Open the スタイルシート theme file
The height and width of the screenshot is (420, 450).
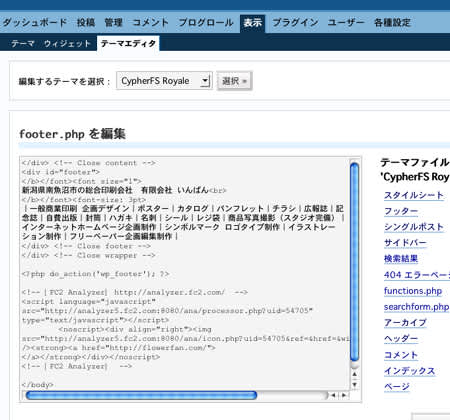[x=414, y=195]
